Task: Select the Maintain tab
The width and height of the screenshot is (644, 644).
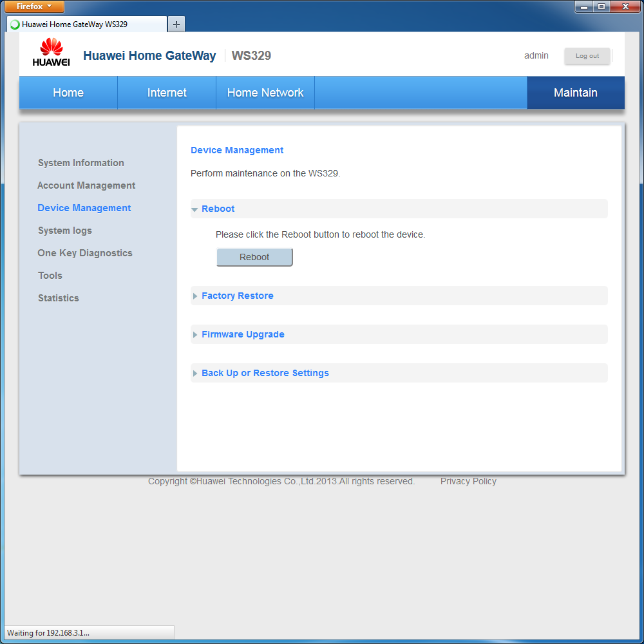Action: pyautogui.click(x=575, y=92)
